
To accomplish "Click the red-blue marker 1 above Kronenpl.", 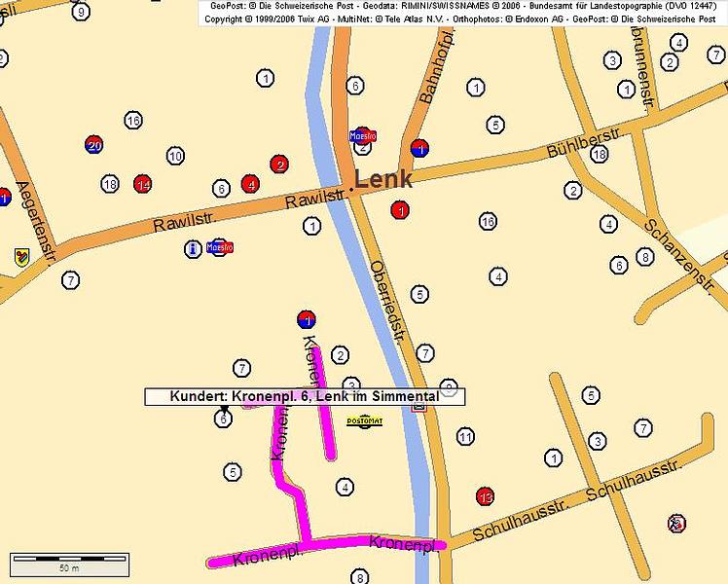I will coord(307,319).
